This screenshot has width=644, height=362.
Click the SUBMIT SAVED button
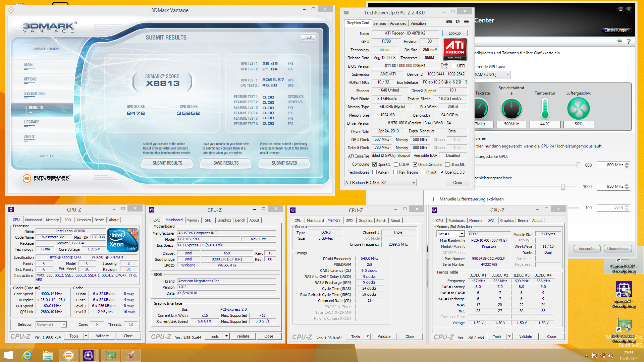point(284,163)
